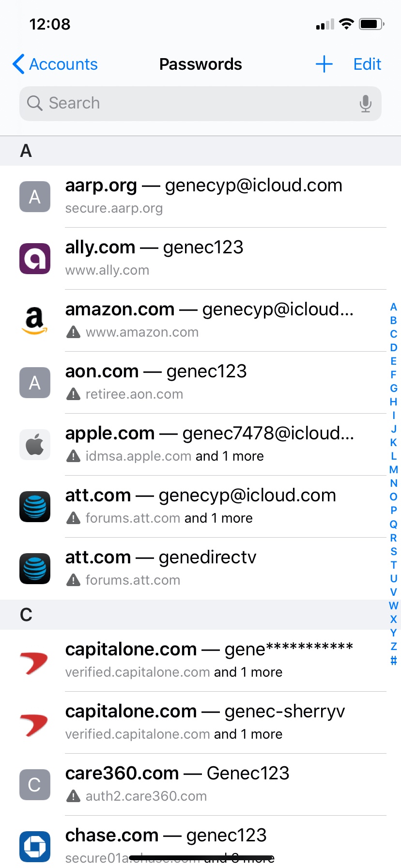This screenshot has height=868, width=401.
Task: Tap warning icon beside retiree.aon.com
Action: click(x=73, y=394)
